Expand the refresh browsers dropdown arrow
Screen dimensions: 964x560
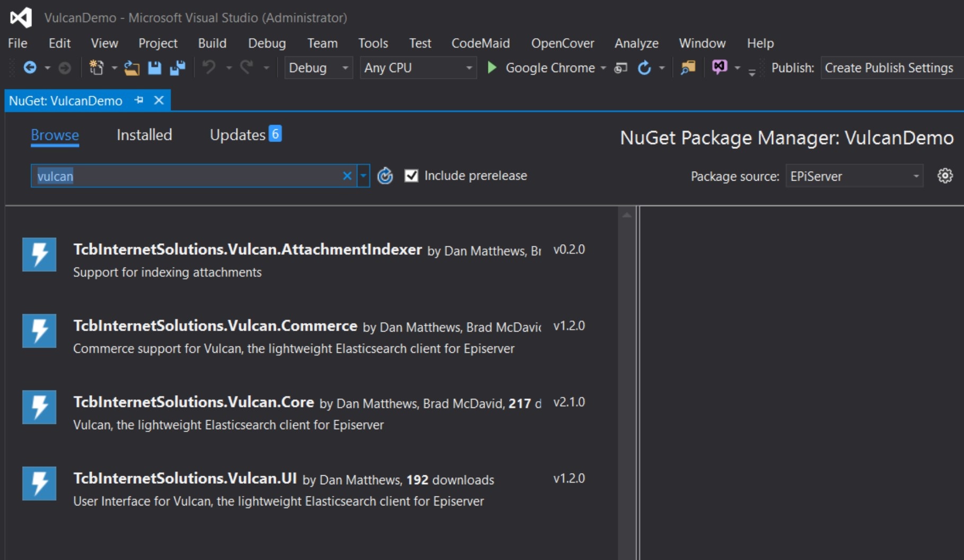(661, 68)
